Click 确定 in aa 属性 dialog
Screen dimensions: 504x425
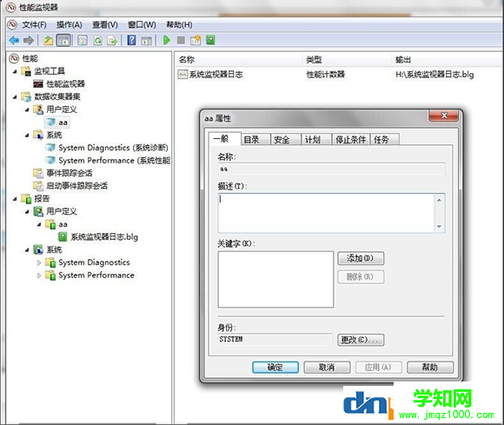click(275, 368)
